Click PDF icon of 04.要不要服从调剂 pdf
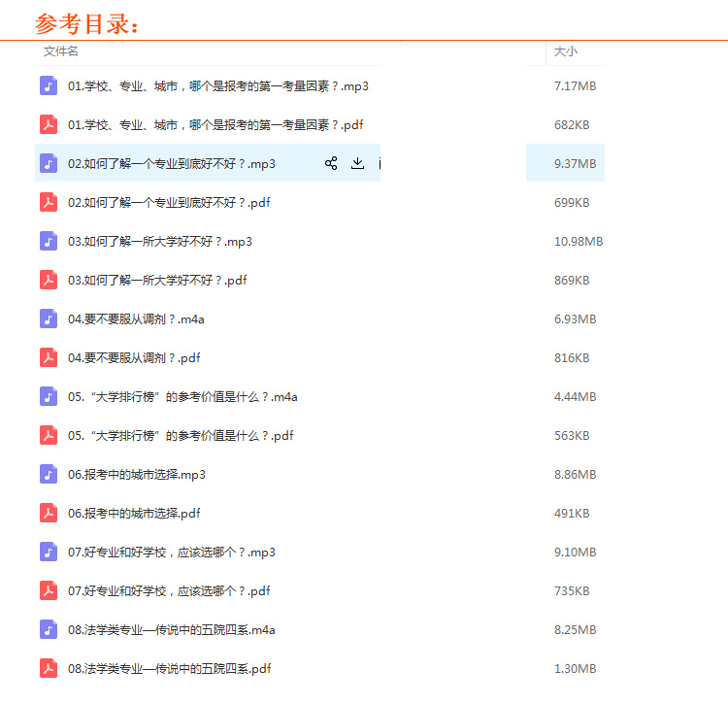This screenshot has width=728, height=704. click(x=49, y=357)
